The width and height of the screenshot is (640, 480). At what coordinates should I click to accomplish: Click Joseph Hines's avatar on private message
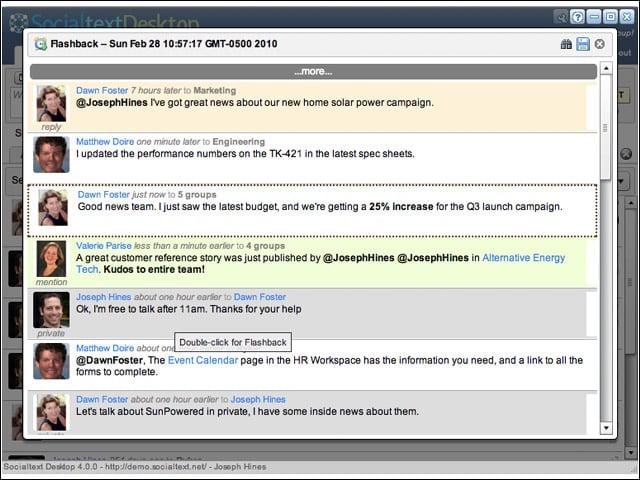coord(51,310)
